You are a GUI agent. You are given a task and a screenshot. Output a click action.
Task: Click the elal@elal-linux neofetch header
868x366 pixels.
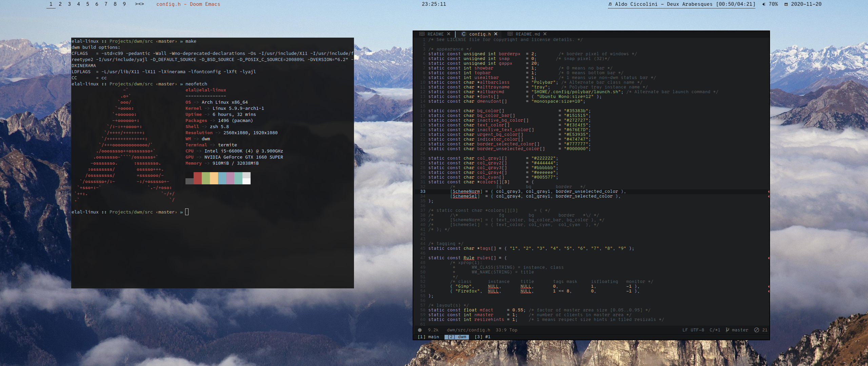point(205,90)
